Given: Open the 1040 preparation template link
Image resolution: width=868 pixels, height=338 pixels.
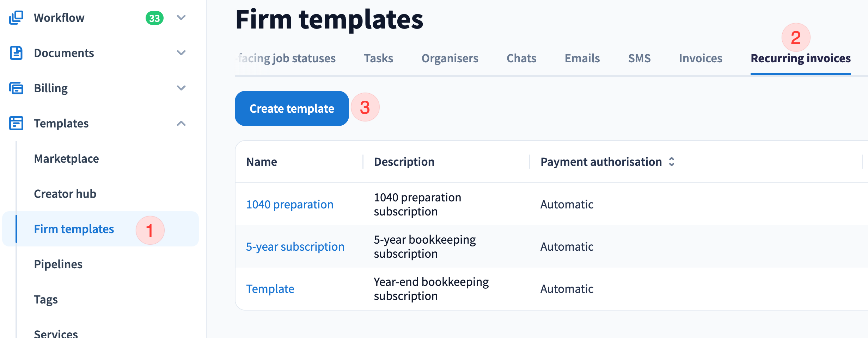Looking at the screenshot, I should (x=289, y=205).
